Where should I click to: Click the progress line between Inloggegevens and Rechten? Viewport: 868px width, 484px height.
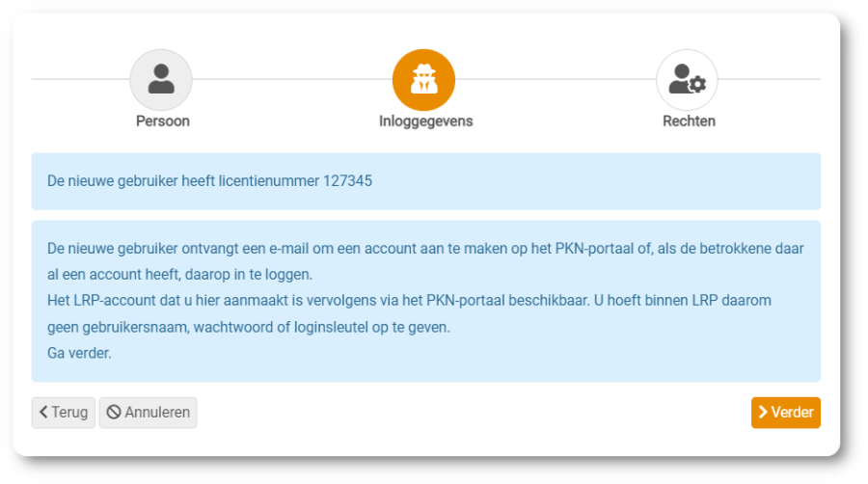[x=556, y=79]
